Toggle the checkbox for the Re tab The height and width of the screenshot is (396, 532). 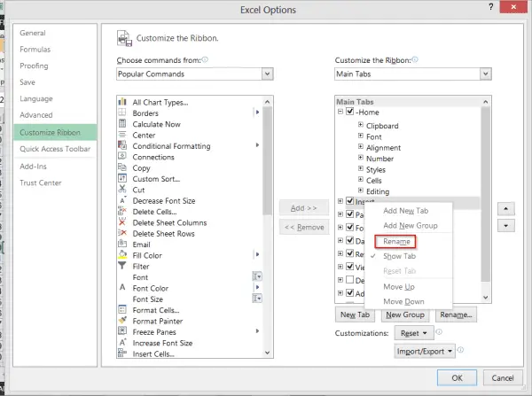[350, 253]
